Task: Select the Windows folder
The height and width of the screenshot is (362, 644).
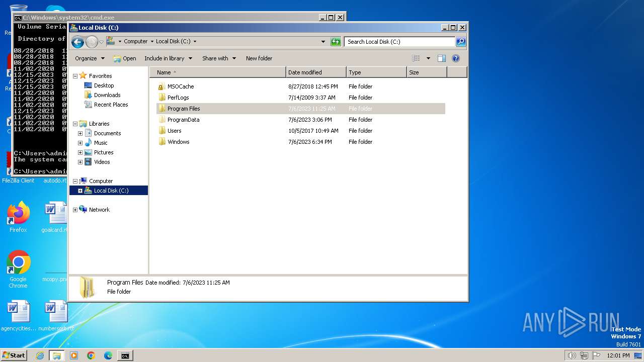Action: pyautogui.click(x=178, y=142)
